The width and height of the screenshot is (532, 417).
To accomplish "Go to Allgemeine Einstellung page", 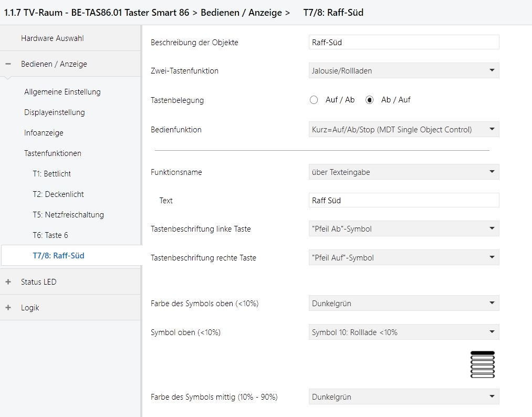I will coord(62,92).
